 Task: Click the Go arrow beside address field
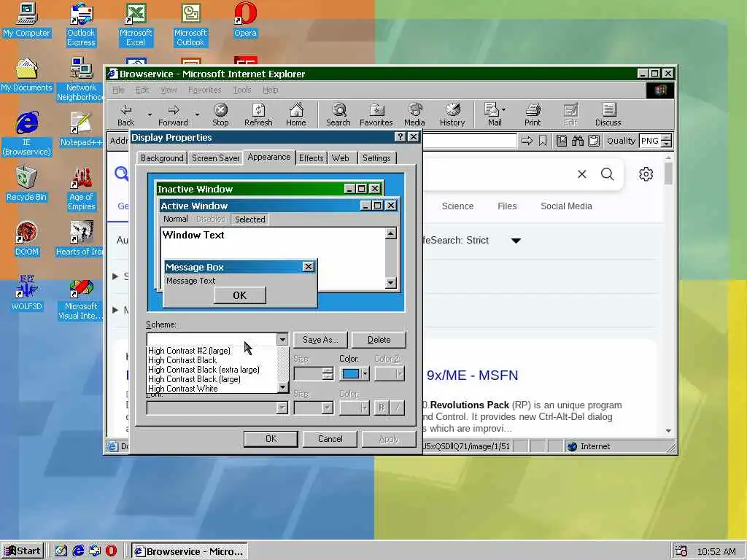[x=527, y=141]
